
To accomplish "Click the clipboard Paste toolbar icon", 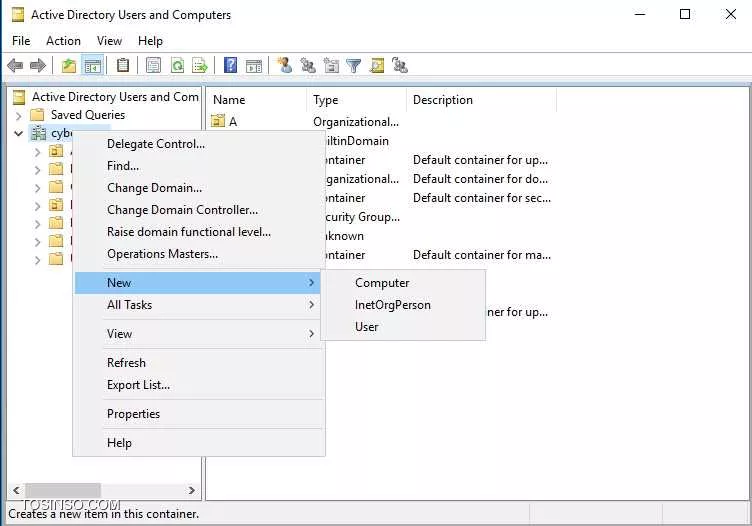I will click(123, 65).
